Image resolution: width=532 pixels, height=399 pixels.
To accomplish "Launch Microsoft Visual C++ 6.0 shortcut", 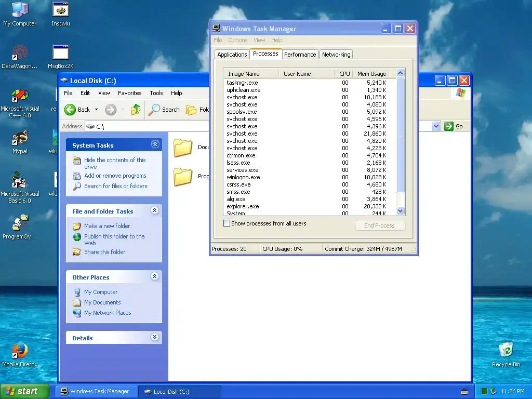I will (20, 103).
